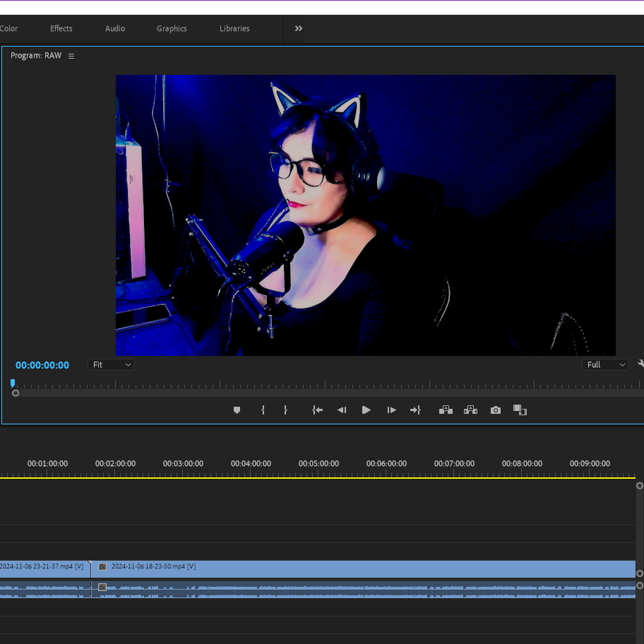Export a frame with the camera icon
This screenshot has width=644, height=644.
496,410
